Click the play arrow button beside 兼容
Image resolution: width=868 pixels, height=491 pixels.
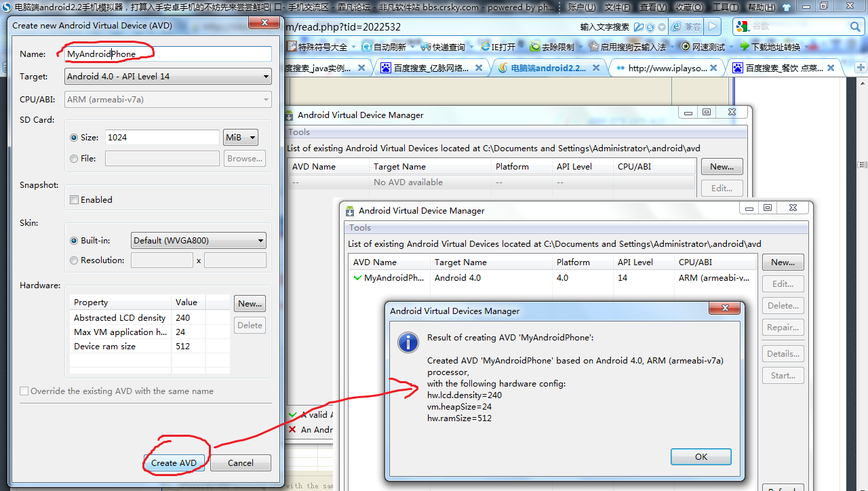tap(712, 26)
